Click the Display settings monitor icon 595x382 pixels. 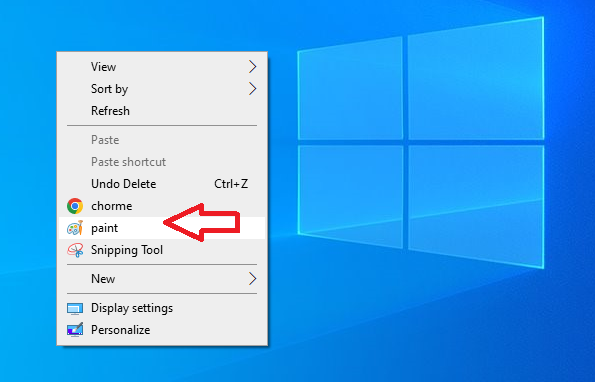pyautogui.click(x=75, y=308)
